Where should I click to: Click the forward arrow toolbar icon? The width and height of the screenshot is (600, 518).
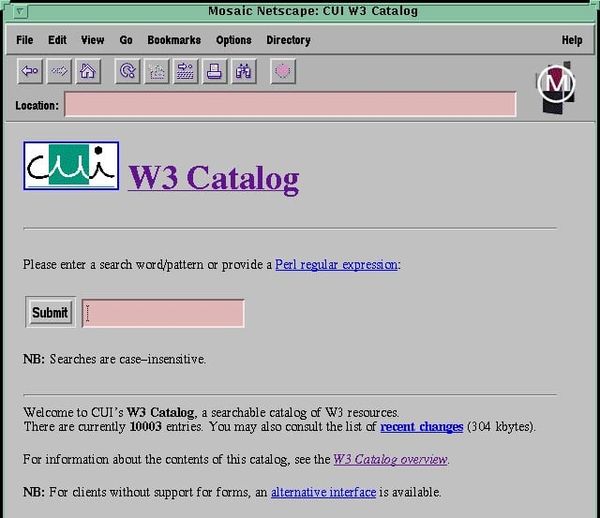59,71
